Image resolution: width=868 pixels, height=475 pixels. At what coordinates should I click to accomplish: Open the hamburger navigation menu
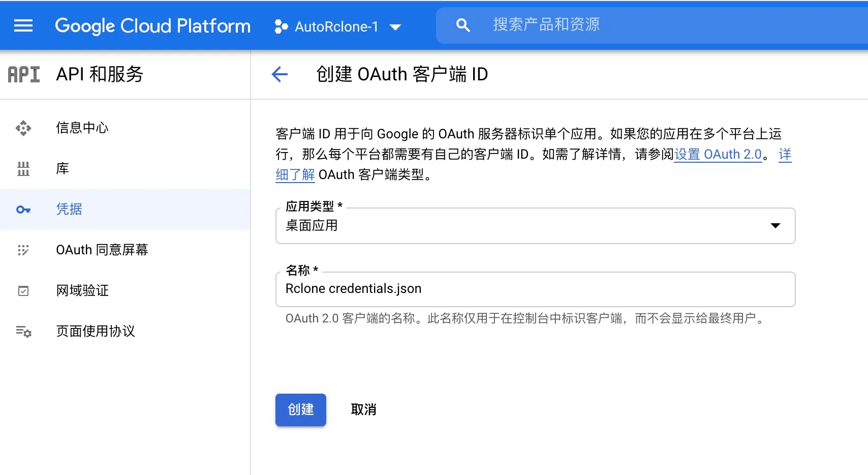(23, 25)
